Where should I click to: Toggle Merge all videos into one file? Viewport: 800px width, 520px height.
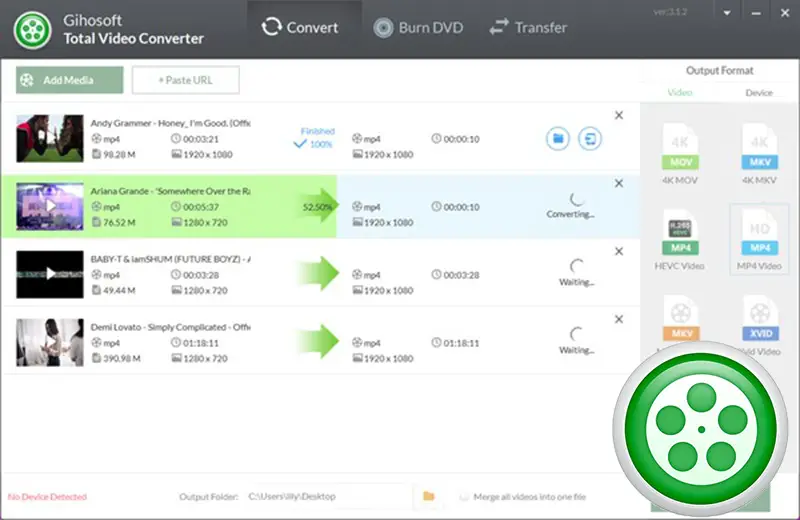pyautogui.click(x=464, y=497)
